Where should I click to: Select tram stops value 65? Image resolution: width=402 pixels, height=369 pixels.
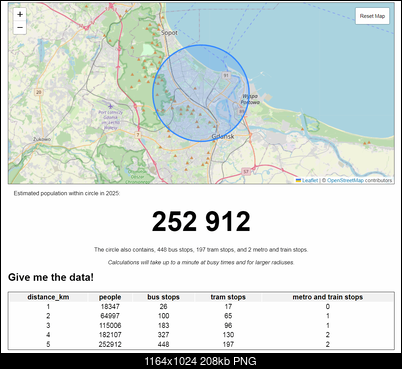(228, 316)
